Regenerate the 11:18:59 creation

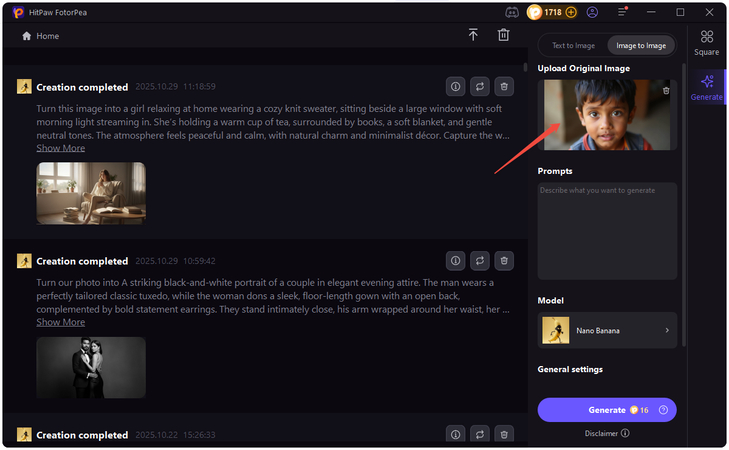tap(480, 86)
